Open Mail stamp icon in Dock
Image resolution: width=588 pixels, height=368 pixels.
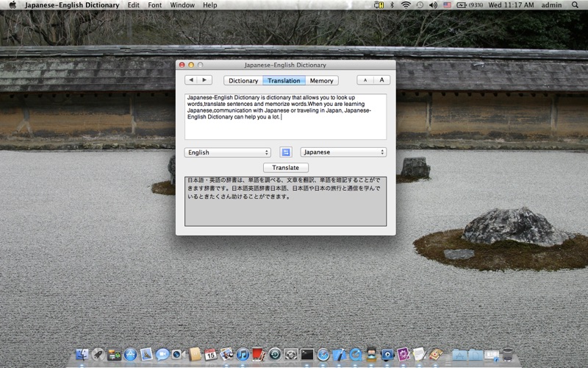(x=146, y=354)
